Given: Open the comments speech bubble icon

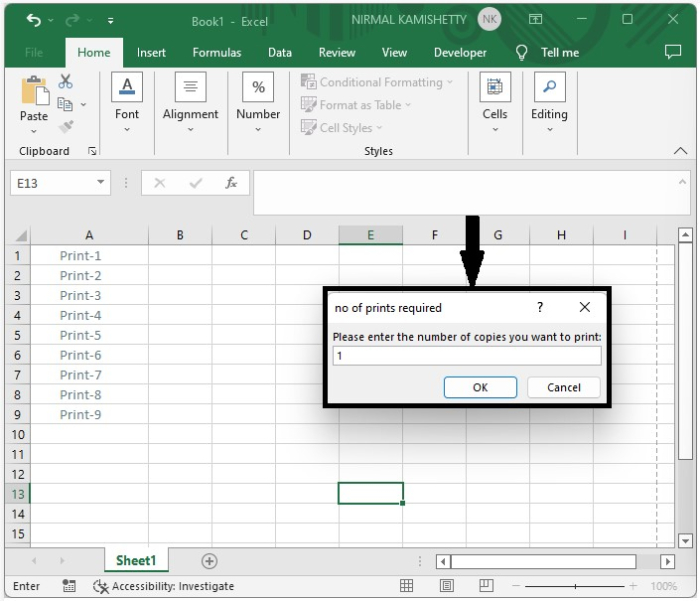Looking at the screenshot, I should tap(673, 52).
